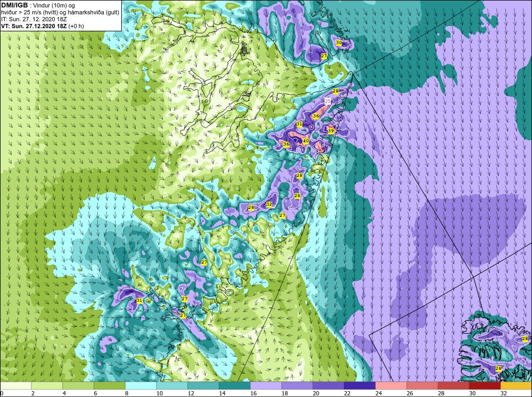Click the 31 gust label beside the 40
The height and width of the screenshot is (397, 532).
pos(299,124)
